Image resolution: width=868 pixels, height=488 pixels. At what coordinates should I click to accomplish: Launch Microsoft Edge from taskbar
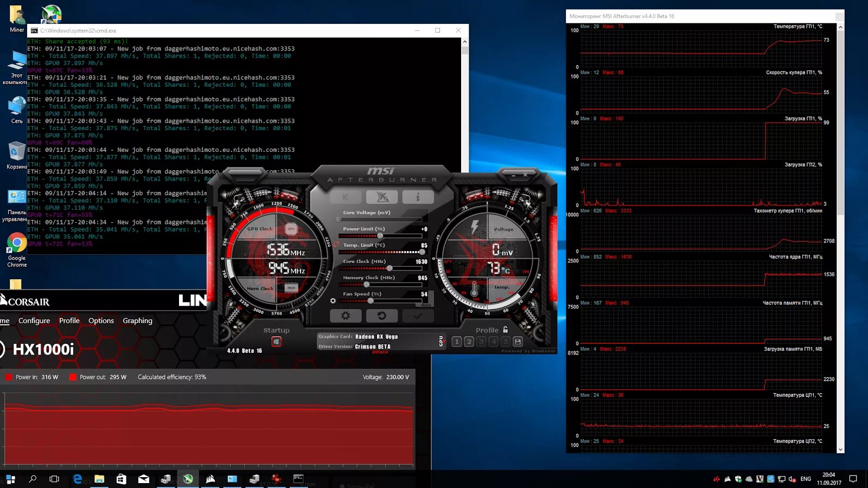[x=78, y=479]
